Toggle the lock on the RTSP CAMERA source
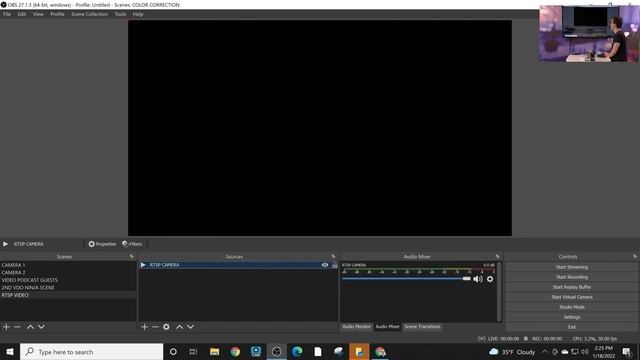Screen dimensions: 640x360 point(335,265)
